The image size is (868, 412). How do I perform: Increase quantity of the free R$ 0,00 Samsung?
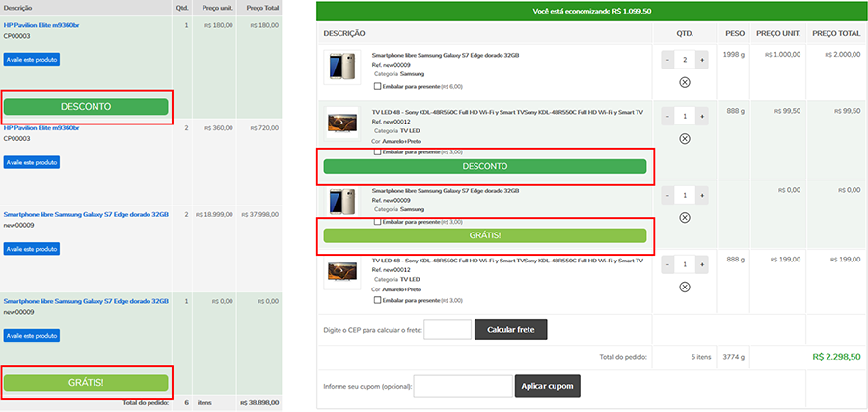(x=702, y=196)
